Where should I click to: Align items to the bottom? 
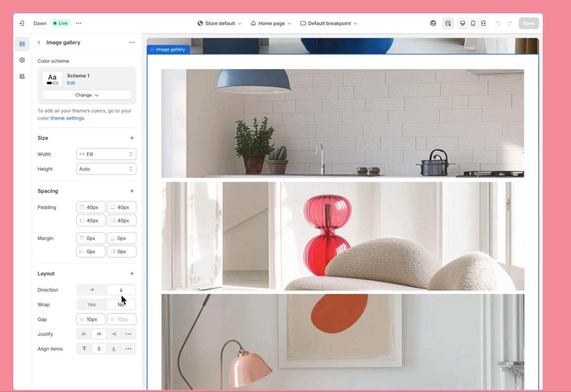click(114, 349)
